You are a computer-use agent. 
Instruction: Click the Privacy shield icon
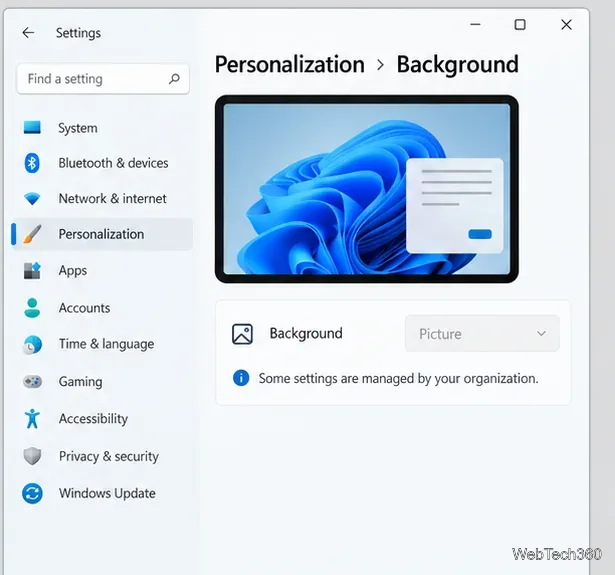click(32, 456)
